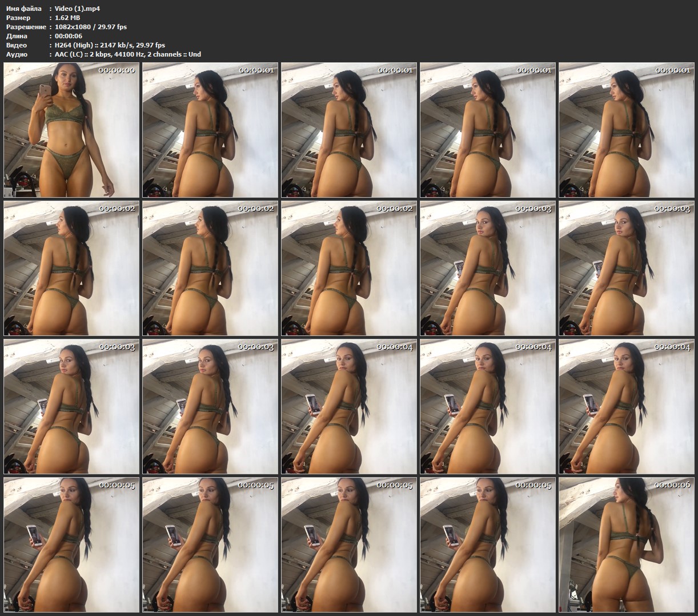Select the resolution value "1082x1080 / 29.97 fps"
The height and width of the screenshot is (616, 698).
pos(91,27)
